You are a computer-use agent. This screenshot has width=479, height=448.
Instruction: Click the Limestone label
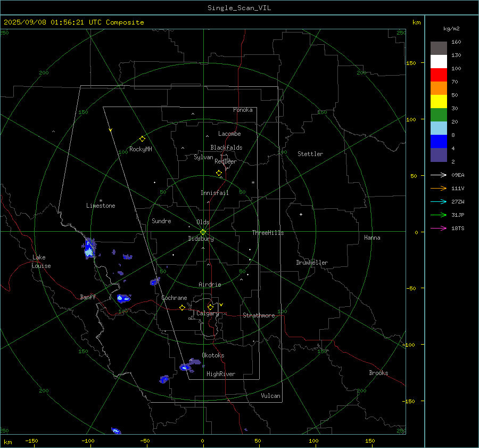(101, 206)
